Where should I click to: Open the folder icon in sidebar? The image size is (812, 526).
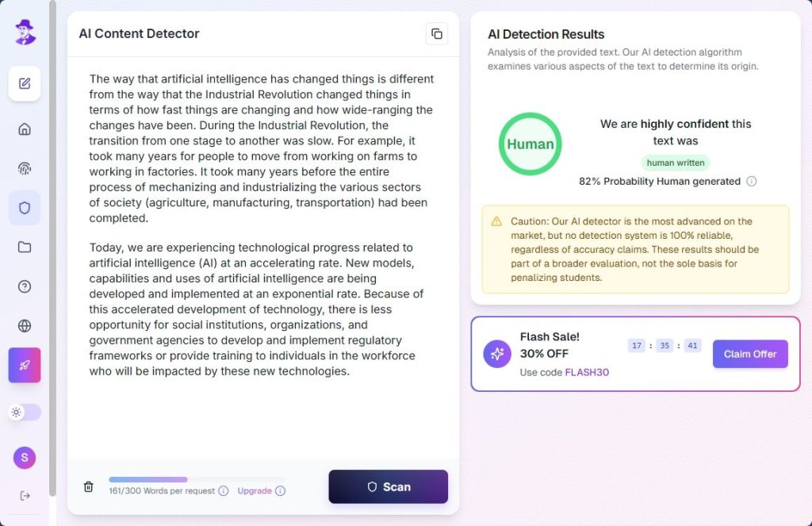25,247
